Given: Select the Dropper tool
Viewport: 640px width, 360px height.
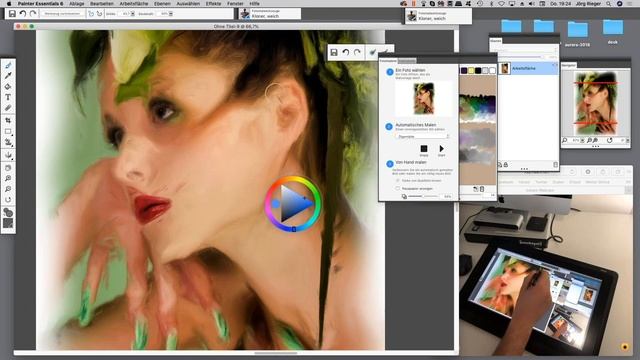Looking at the screenshot, I should pos(8,76).
